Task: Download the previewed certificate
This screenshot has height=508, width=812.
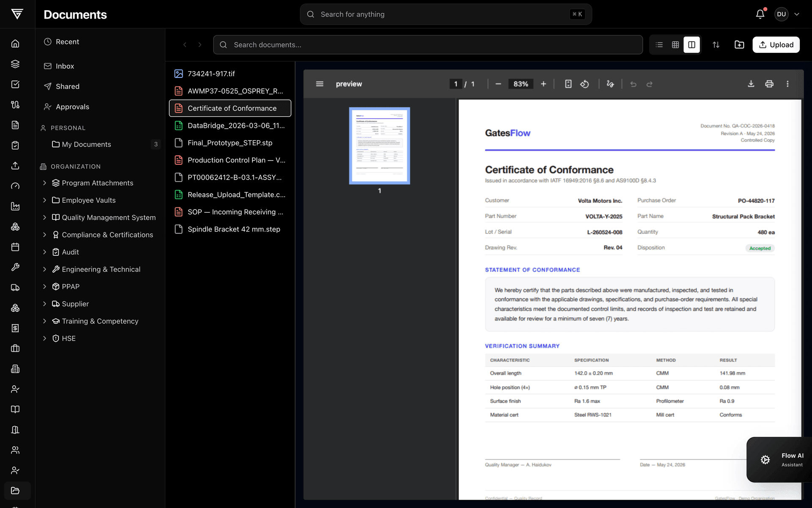Action: click(x=751, y=84)
